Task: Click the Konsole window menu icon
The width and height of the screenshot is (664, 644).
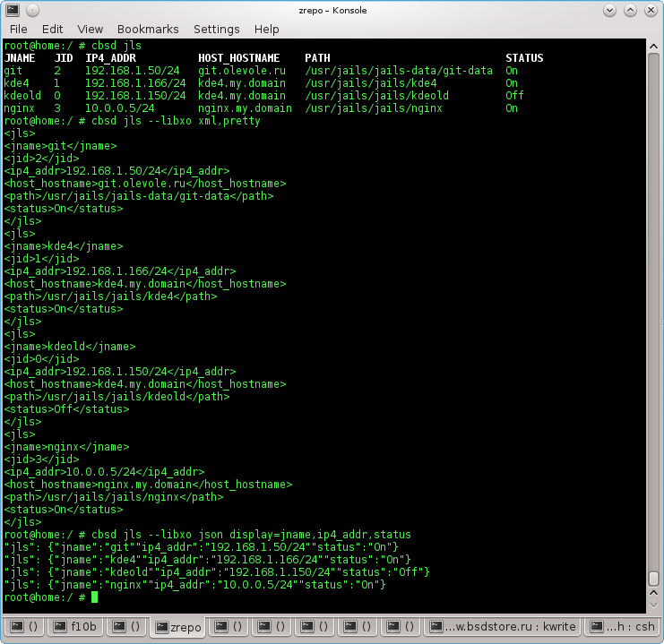Action: point(13,10)
